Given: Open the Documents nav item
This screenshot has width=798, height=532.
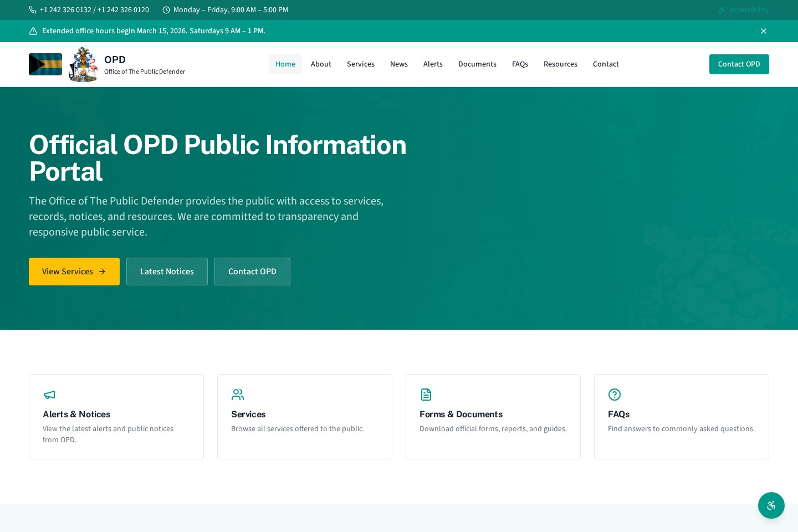Looking at the screenshot, I should pyautogui.click(x=477, y=64).
